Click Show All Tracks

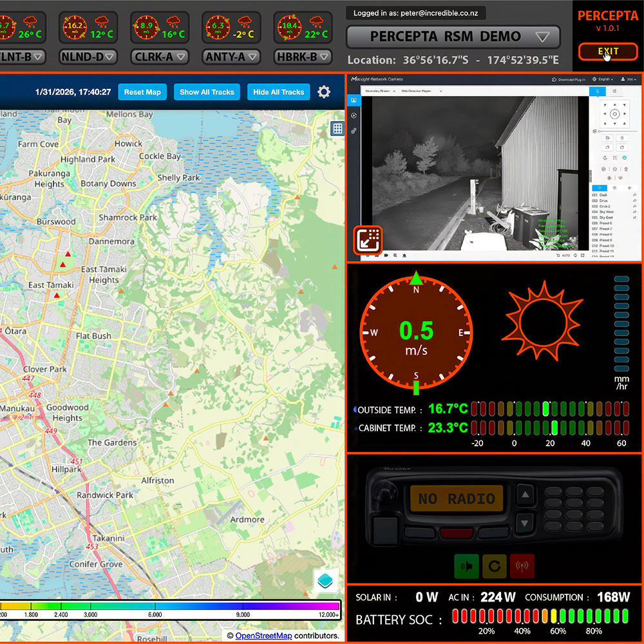coord(207,92)
